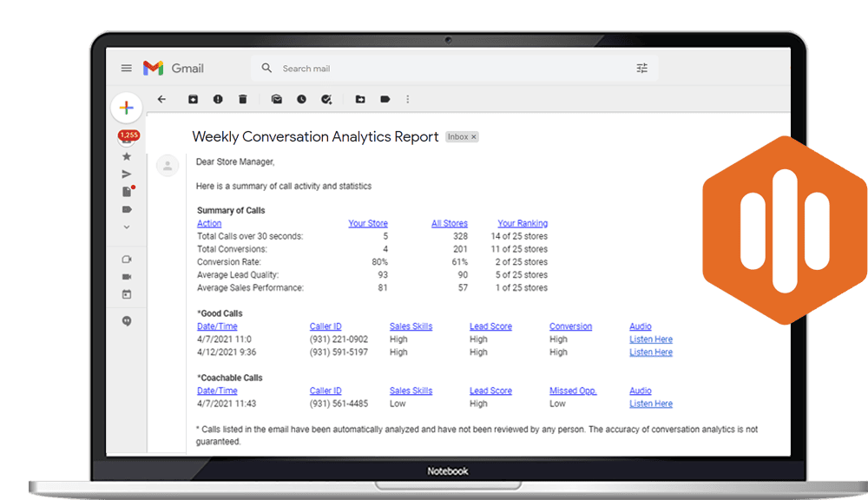Listen Here for the 4/7/2021 11:0 call
Image resolution: width=868 pixels, height=500 pixels.
coord(651,339)
